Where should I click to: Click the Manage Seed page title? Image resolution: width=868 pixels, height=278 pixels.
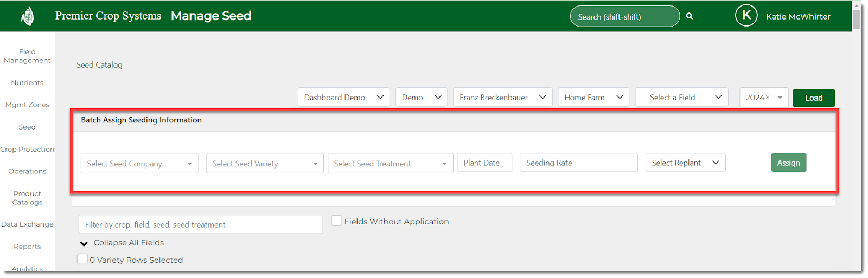coord(211,16)
